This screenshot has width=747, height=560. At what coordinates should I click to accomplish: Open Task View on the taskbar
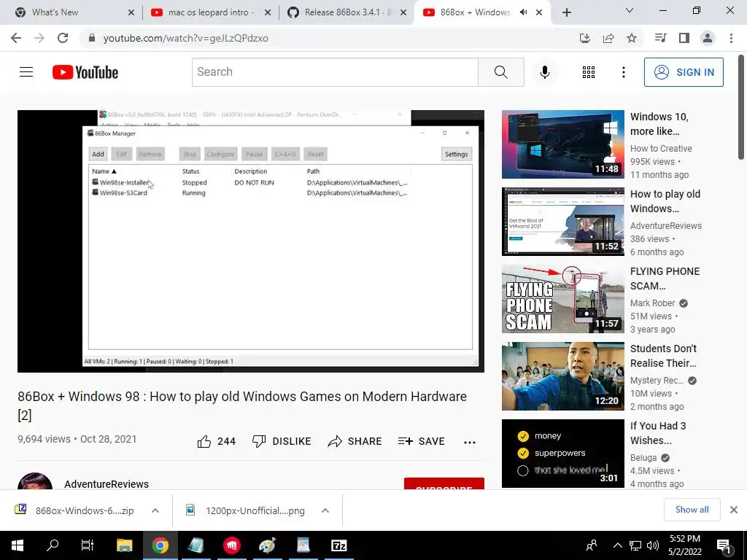[88, 545]
